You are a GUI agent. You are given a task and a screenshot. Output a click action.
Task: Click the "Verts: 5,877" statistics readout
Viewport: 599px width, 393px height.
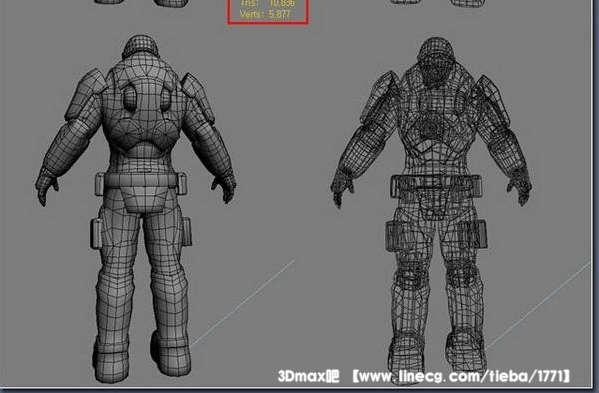[265, 15]
